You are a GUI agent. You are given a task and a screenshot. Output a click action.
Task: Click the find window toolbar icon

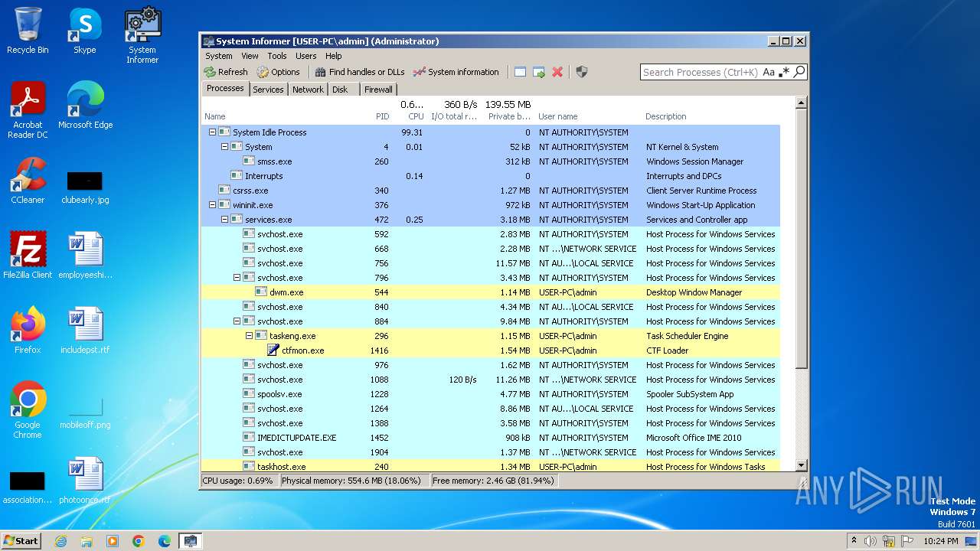tap(520, 72)
